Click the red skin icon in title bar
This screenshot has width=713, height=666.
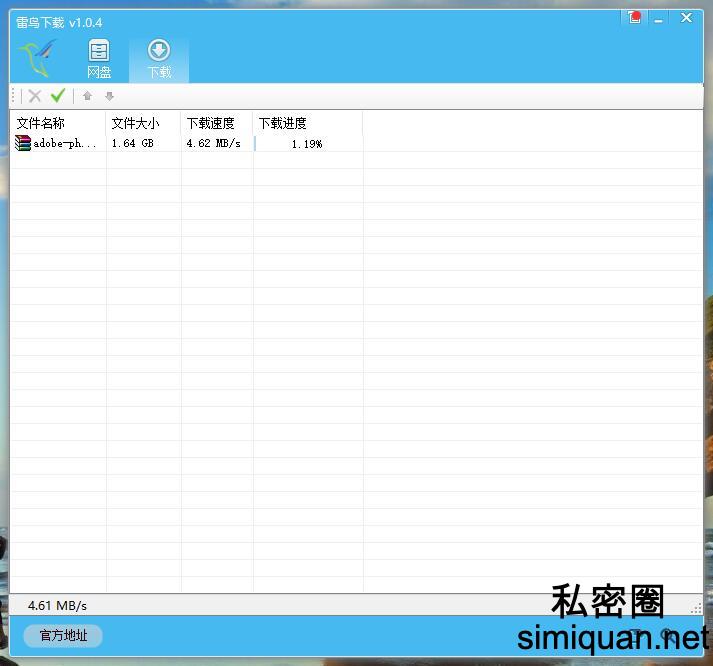click(x=635, y=18)
